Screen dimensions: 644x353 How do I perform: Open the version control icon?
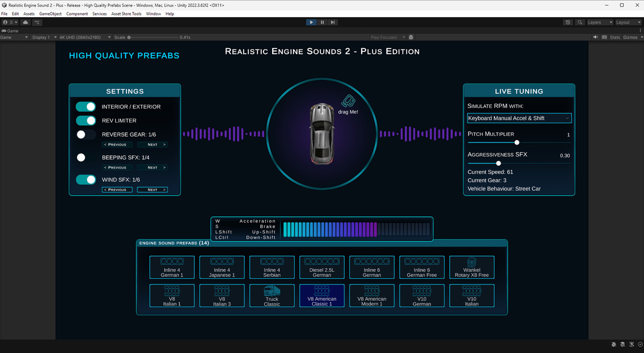pyautogui.click(x=37, y=22)
